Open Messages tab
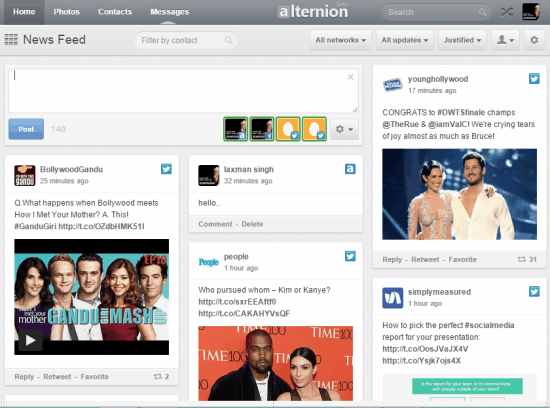Screen dimensions: 550x408 [169, 12]
